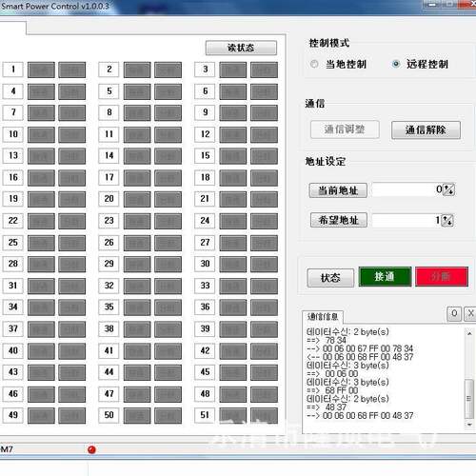Click the right gray button beside channel 19
476x476 pixels.
[x=72, y=199]
